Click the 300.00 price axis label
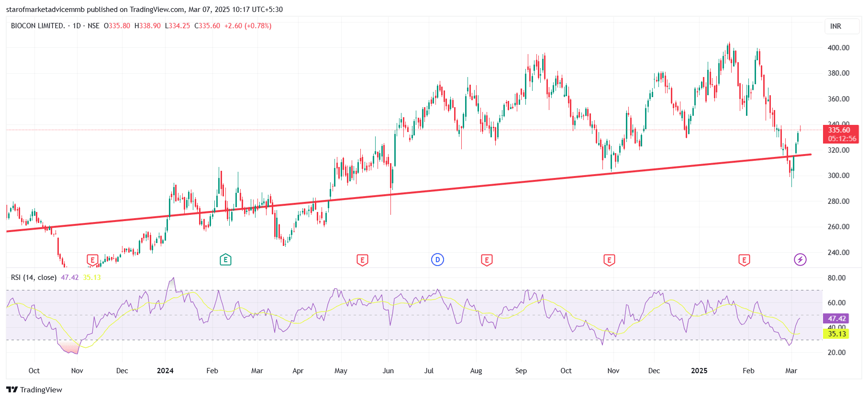This screenshot has height=400, width=868. point(838,176)
